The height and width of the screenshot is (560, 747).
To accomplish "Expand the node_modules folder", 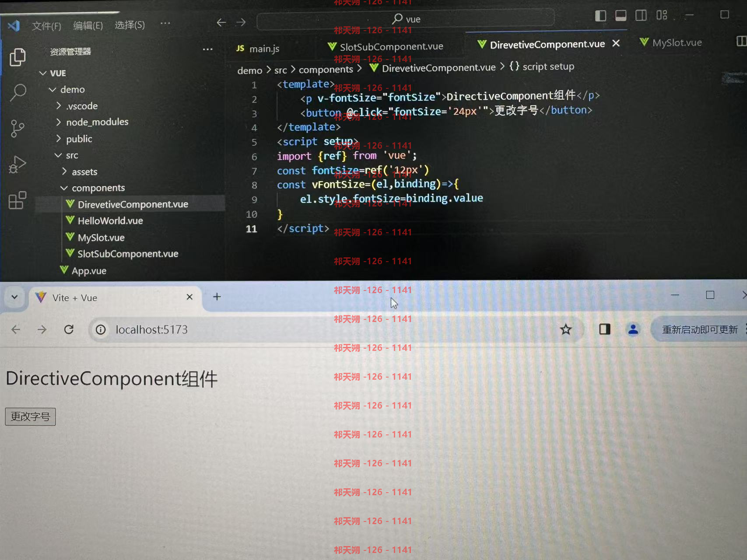I will point(92,122).
